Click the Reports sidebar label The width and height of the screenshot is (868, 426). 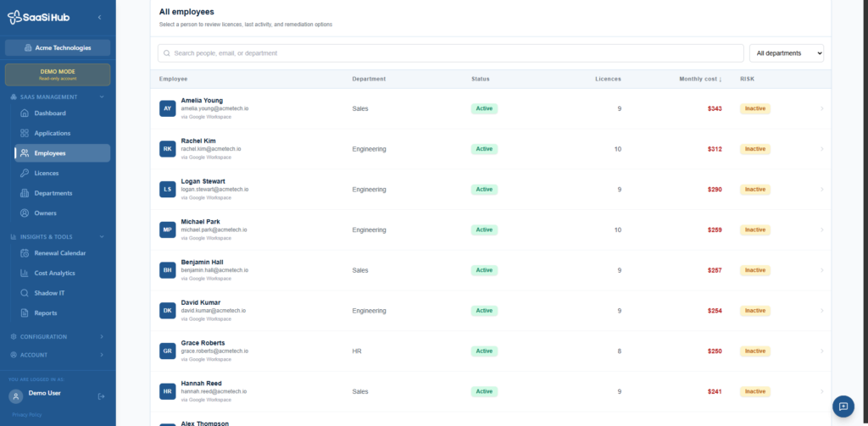[x=46, y=313]
